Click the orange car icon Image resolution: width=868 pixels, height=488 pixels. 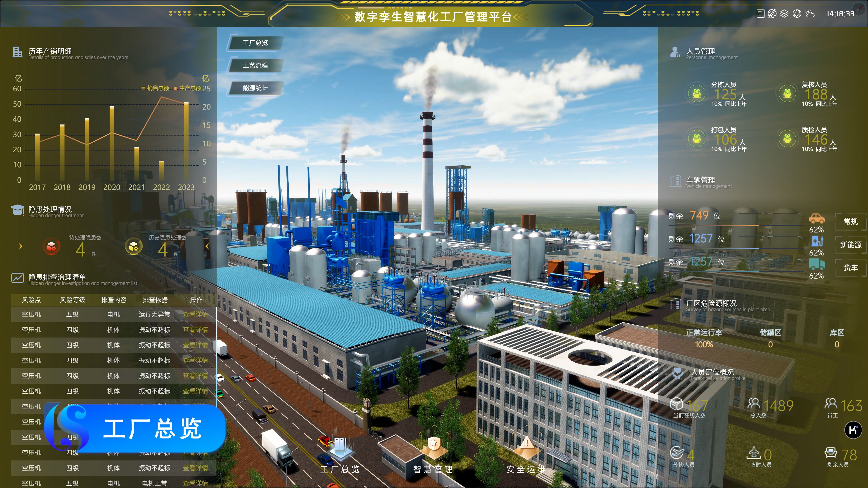[x=817, y=219]
